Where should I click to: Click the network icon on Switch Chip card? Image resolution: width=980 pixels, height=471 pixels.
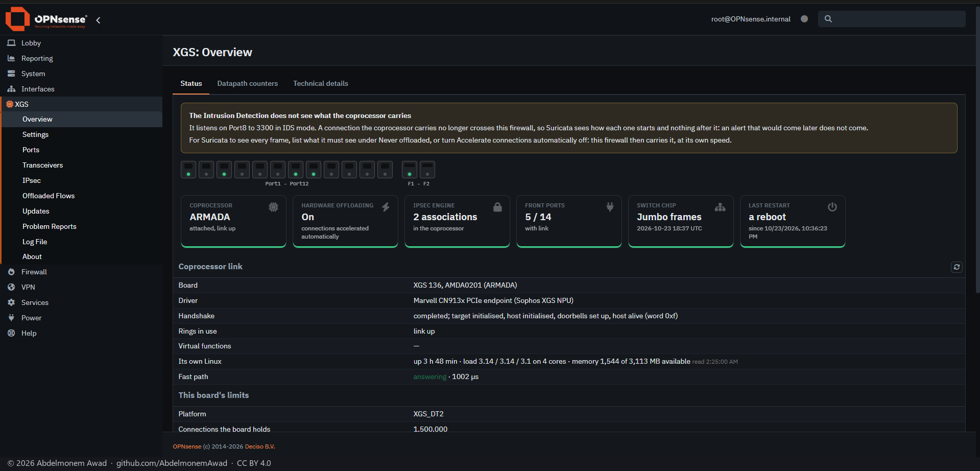click(720, 207)
